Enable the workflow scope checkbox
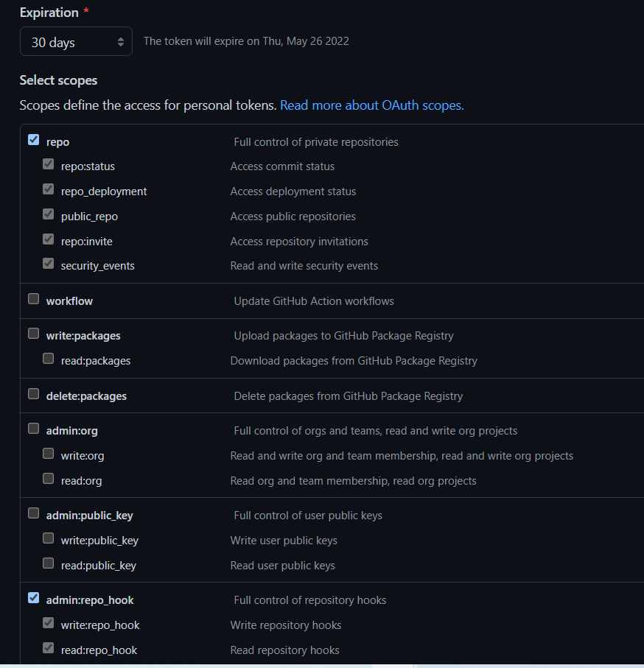Viewport: 644px width, 668px height. point(34,299)
